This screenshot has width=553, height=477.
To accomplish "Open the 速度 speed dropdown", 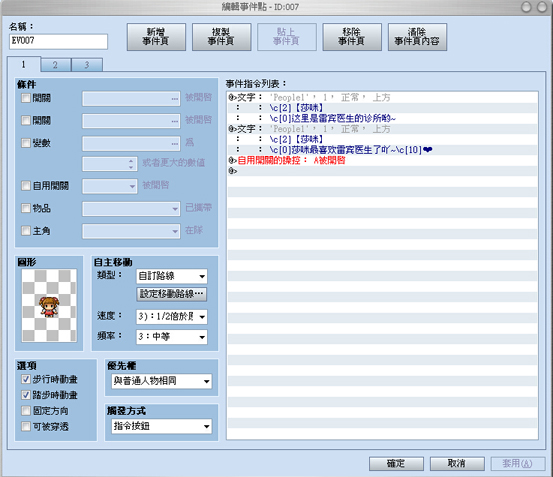I will [172, 317].
